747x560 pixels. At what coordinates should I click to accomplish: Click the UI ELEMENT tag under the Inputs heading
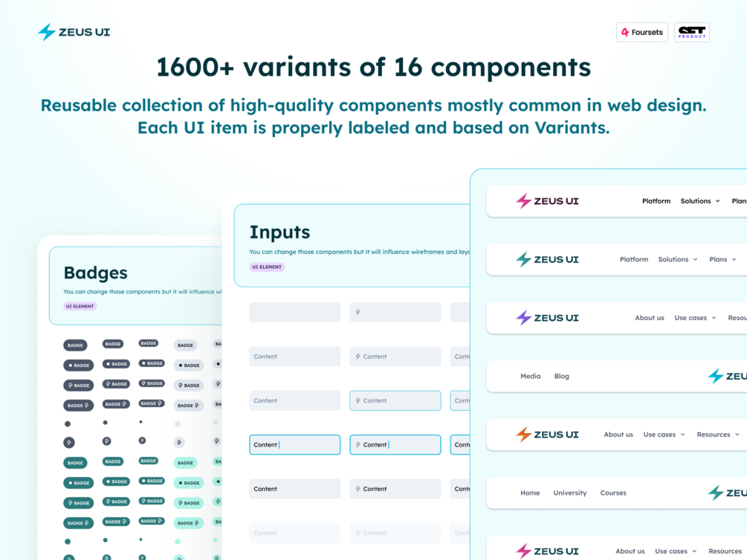(267, 267)
